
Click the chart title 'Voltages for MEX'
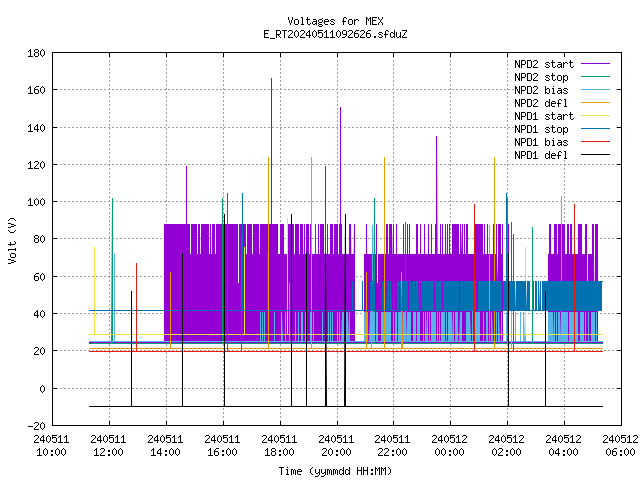point(335,21)
